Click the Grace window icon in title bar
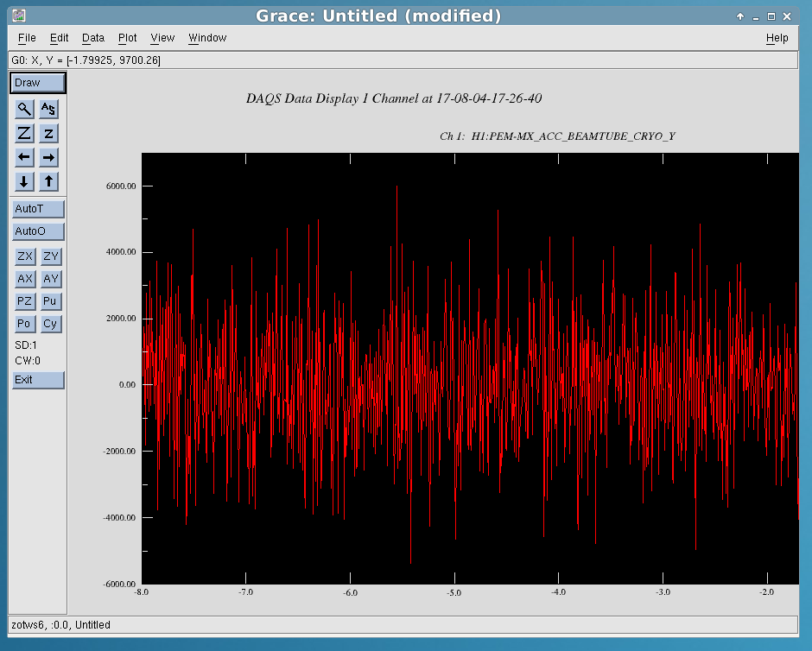Screen dimensions: 812x651 [19, 16]
